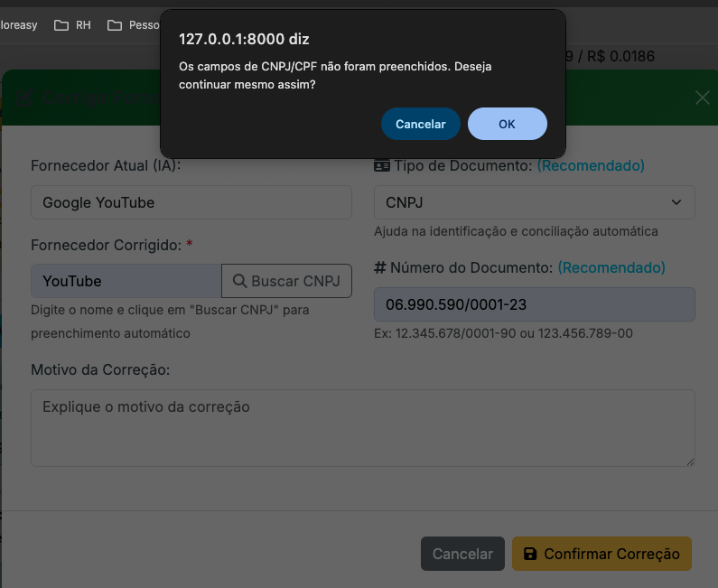
Task: Click OK in the browser alert dialog
Action: (x=507, y=124)
